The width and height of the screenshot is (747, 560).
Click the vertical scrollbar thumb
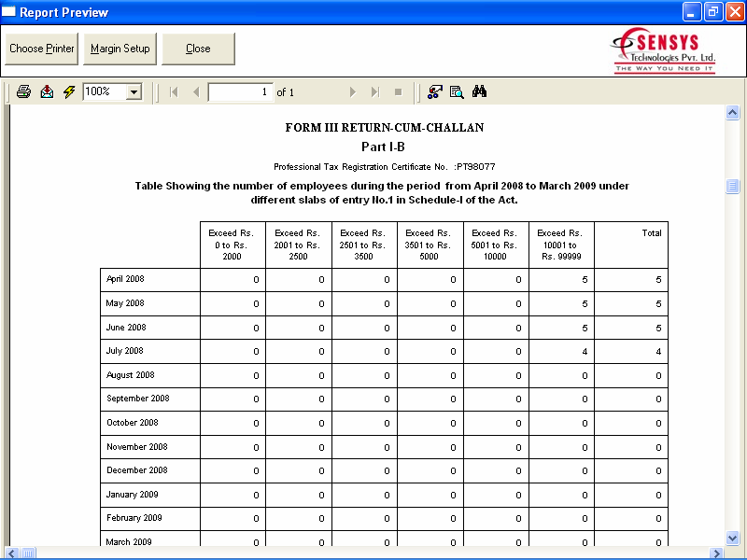coord(732,186)
